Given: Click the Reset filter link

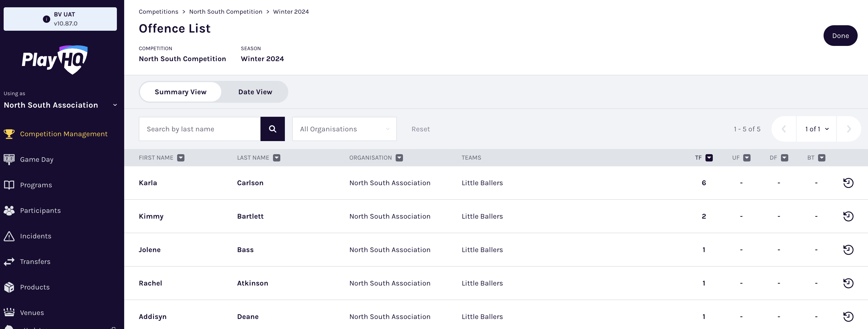Looking at the screenshot, I should tap(420, 129).
